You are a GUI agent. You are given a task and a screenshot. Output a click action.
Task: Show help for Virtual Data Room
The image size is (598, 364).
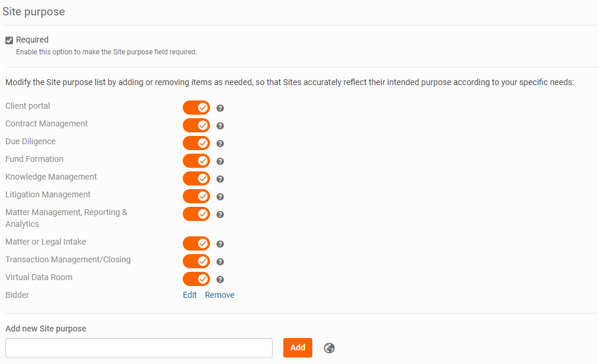[x=220, y=279]
